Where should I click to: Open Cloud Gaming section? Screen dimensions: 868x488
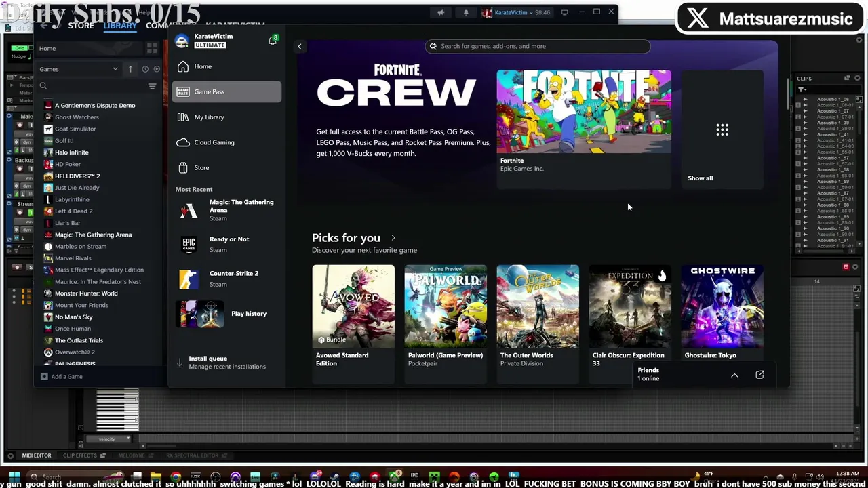[226, 142]
